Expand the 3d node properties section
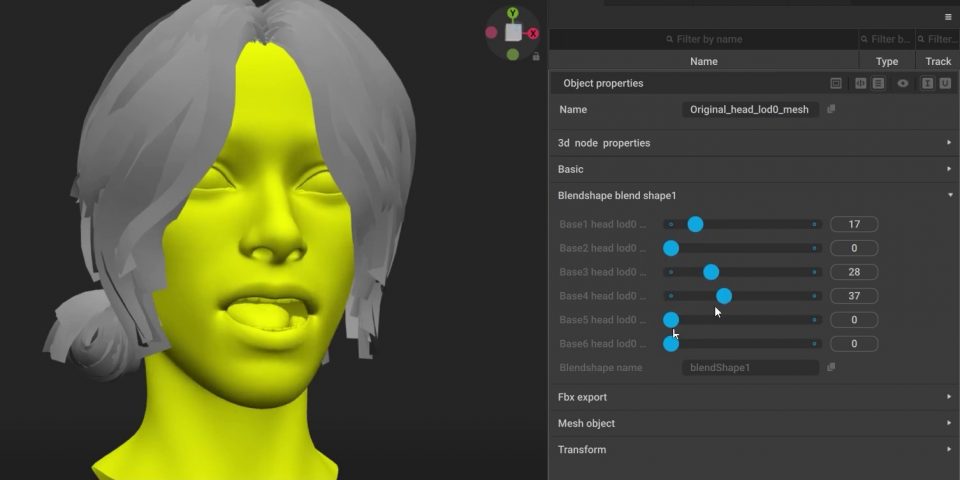 coord(949,143)
